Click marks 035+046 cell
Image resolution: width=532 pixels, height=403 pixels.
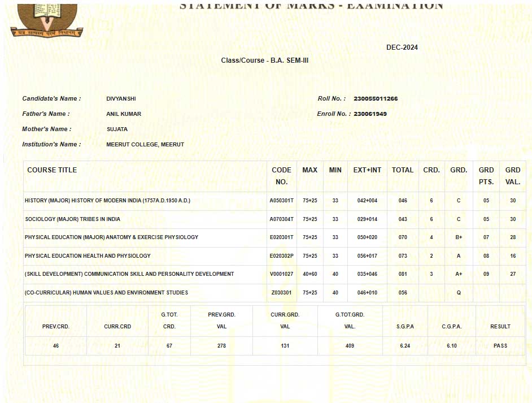click(x=367, y=274)
